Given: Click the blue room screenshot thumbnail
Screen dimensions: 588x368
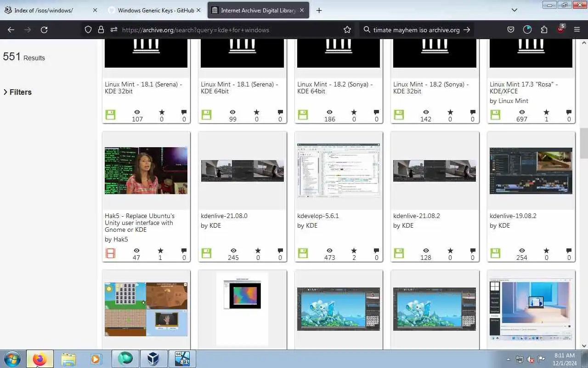Looking at the screenshot, I should 531,309.
